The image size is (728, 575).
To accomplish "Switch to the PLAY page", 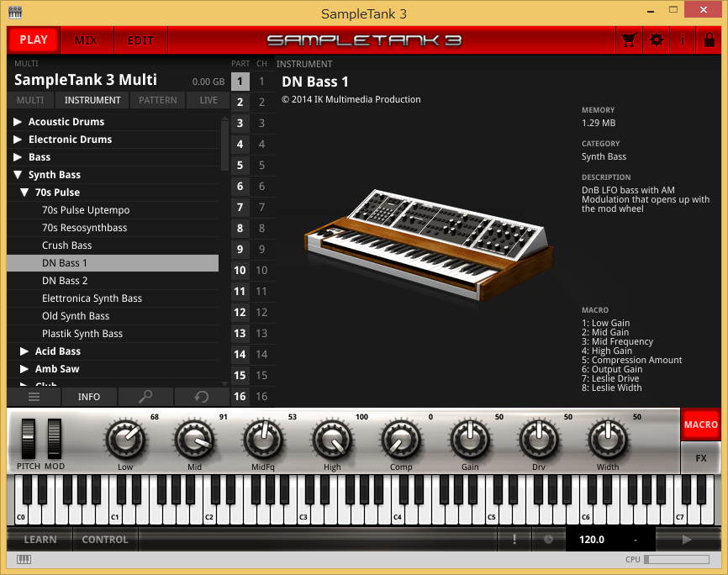I will click(x=34, y=40).
